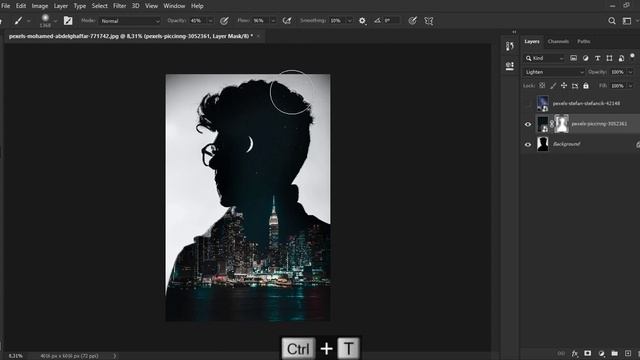
Task: Open the painting Mode dropdown set to Normal
Action: point(130,21)
